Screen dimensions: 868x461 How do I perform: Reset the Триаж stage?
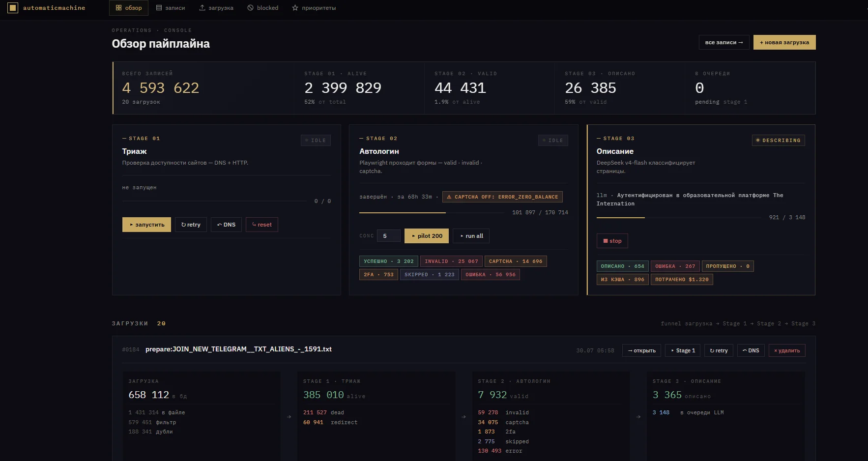click(262, 225)
